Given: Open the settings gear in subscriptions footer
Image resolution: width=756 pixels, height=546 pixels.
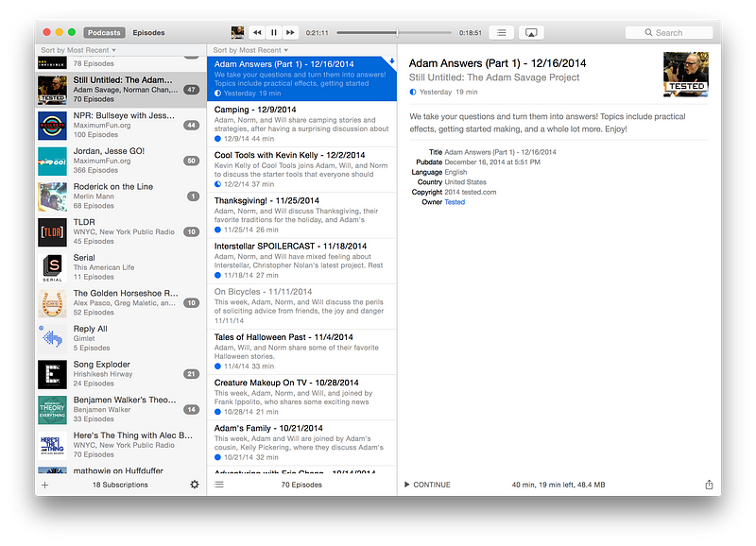Looking at the screenshot, I should click(x=195, y=485).
